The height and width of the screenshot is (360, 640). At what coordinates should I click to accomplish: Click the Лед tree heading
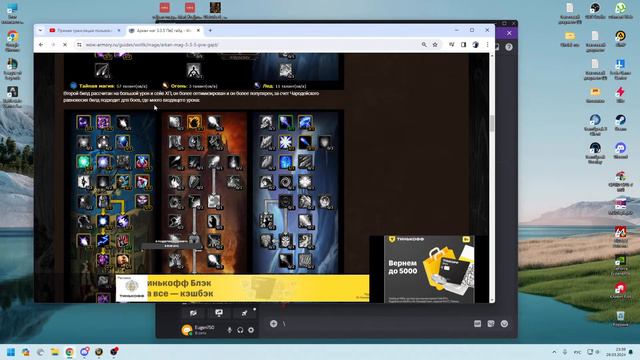pyautogui.click(x=268, y=86)
